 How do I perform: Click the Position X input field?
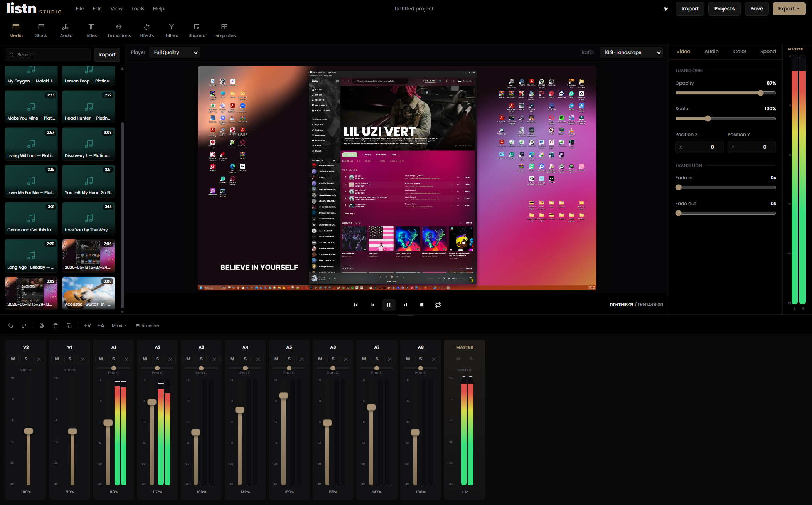point(699,147)
